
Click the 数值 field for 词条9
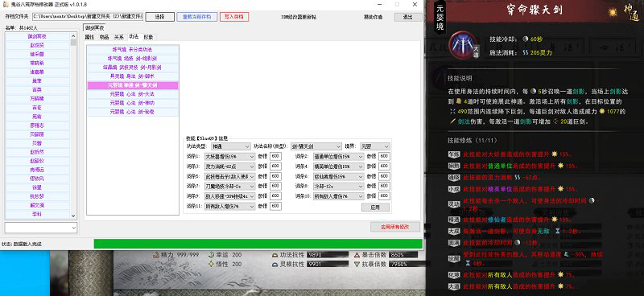(x=275, y=196)
